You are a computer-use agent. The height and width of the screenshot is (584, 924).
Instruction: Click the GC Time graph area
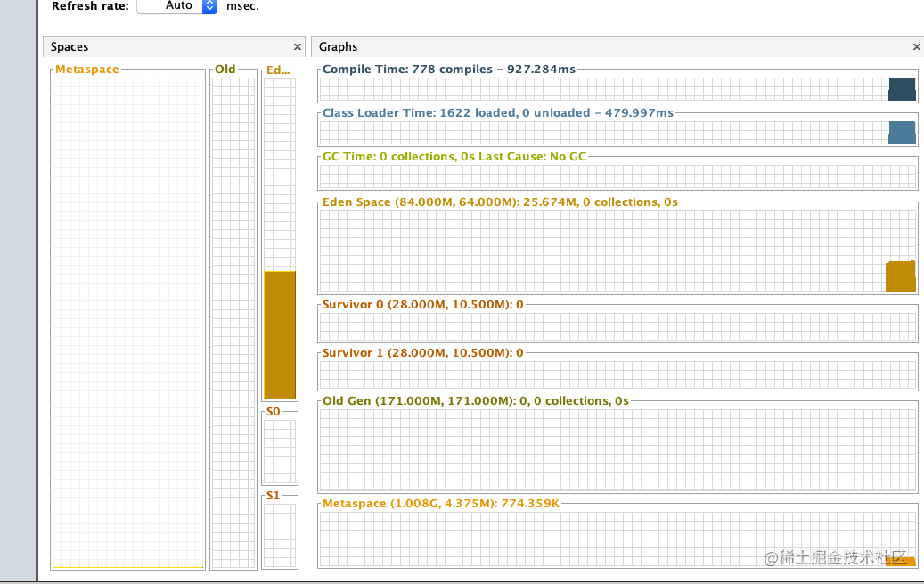[617, 177]
